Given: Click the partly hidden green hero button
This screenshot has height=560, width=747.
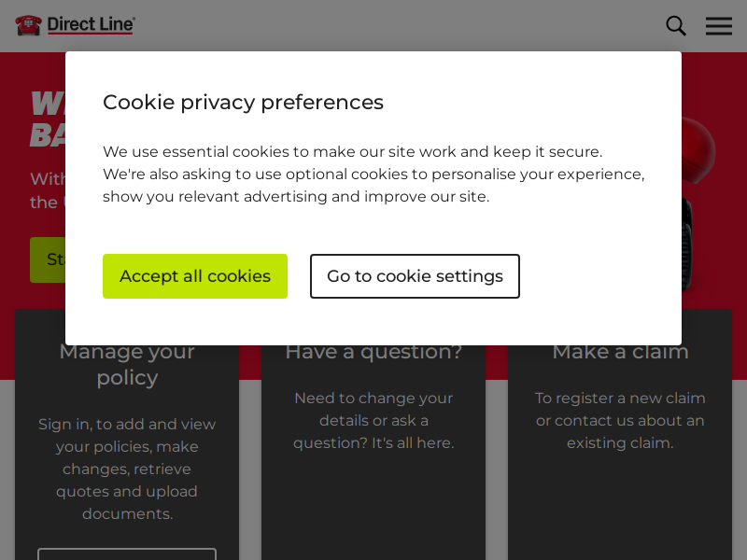Looking at the screenshot, I should point(48,259).
